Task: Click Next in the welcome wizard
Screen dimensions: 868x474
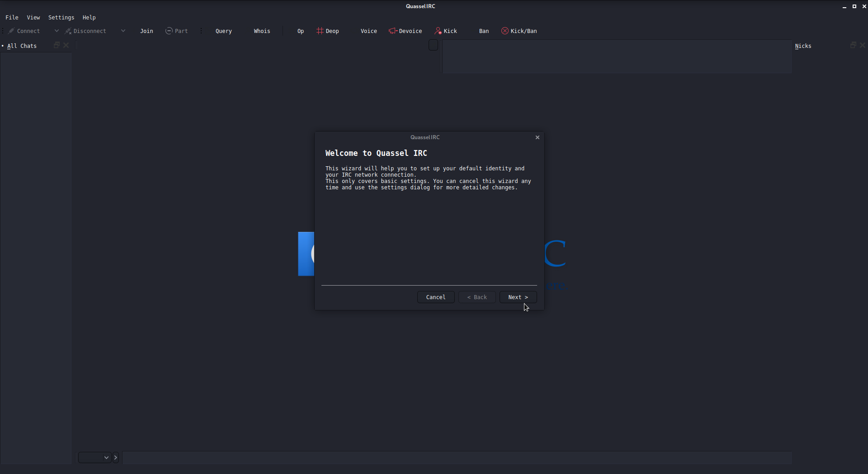Action: tap(518, 297)
